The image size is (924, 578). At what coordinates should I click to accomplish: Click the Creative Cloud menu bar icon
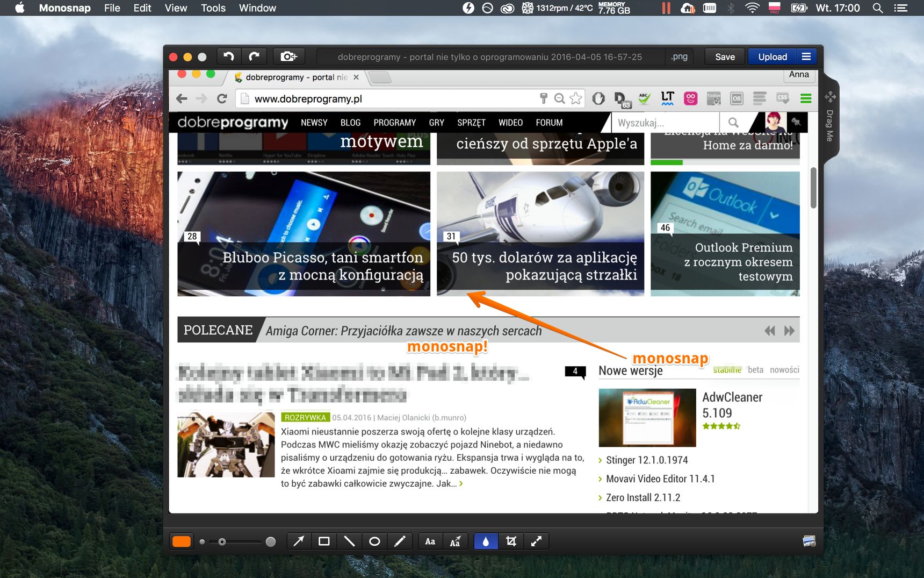[x=507, y=8]
